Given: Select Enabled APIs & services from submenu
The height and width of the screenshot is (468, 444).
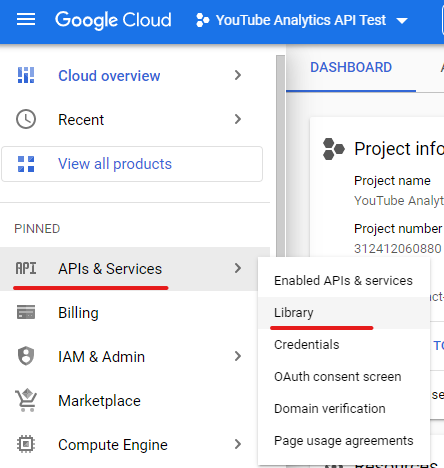Looking at the screenshot, I should pos(344,281).
